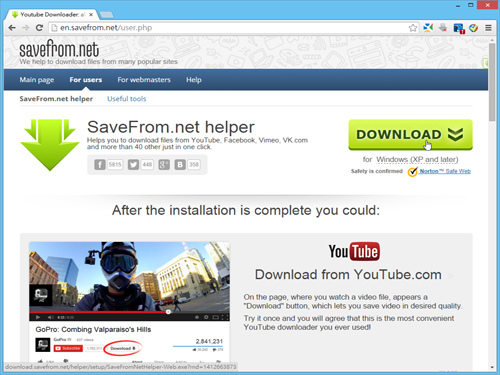Share on Google Plus icon

click(x=164, y=164)
